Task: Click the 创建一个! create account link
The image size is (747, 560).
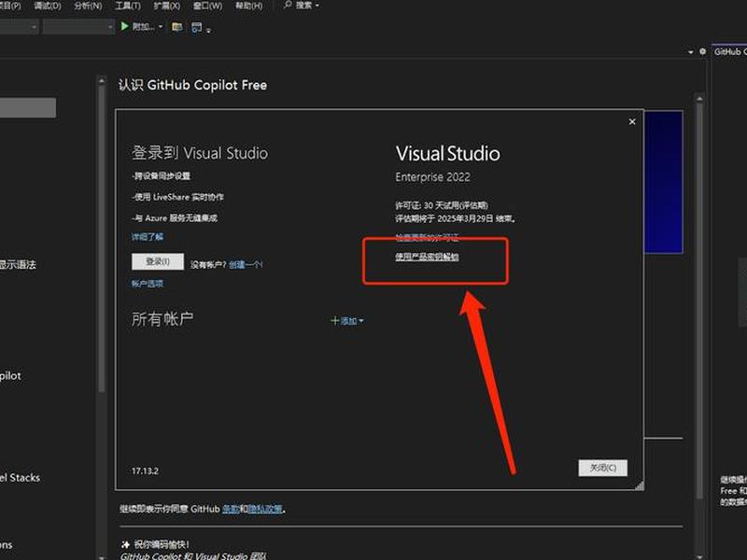Action: 246,264
